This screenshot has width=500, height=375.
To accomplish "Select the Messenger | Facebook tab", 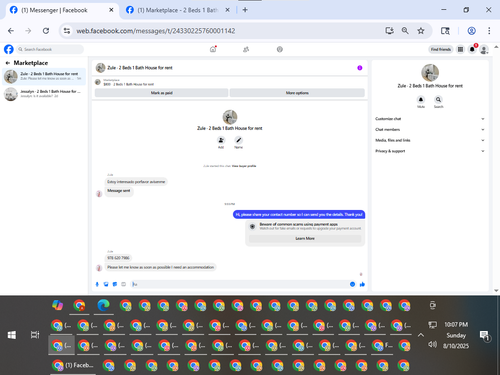I will [x=62, y=10].
